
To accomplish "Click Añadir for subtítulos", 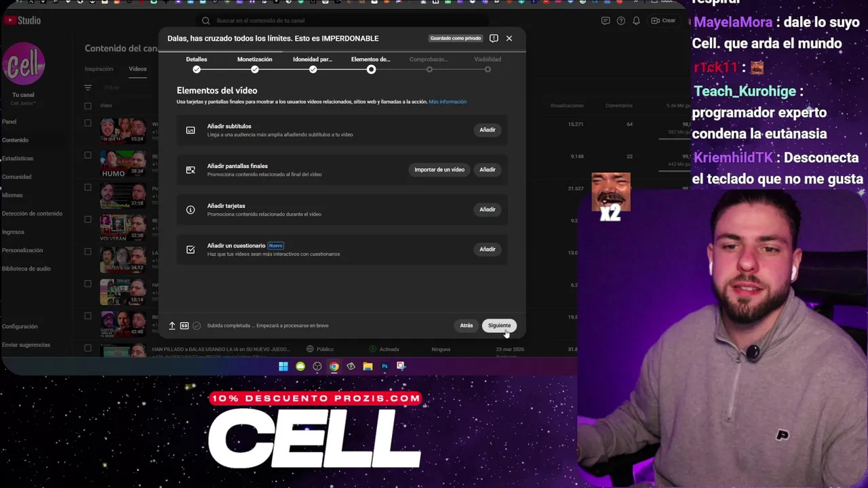I will [x=488, y=130].
